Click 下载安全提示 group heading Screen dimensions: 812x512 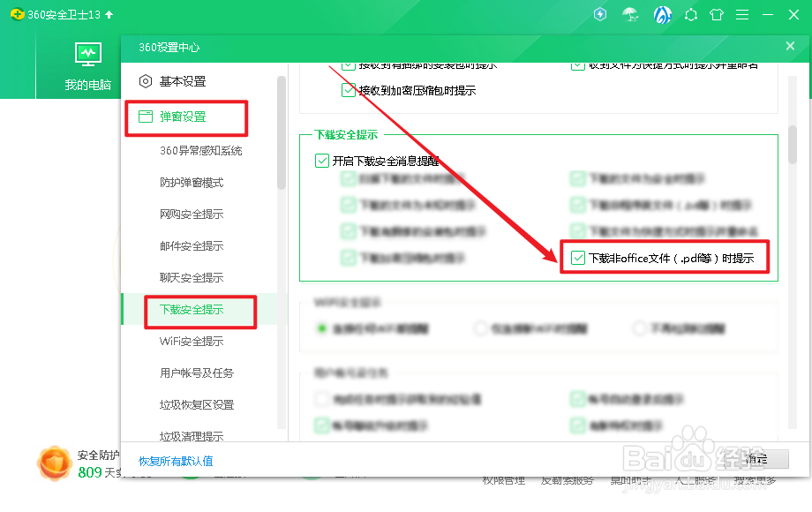click(x=347, y=134)
